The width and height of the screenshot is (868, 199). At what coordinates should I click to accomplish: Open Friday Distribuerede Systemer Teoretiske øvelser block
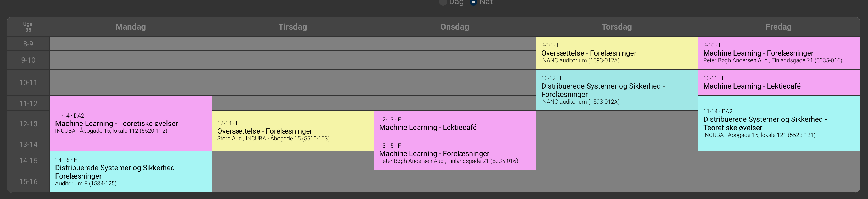pos(779,123)
